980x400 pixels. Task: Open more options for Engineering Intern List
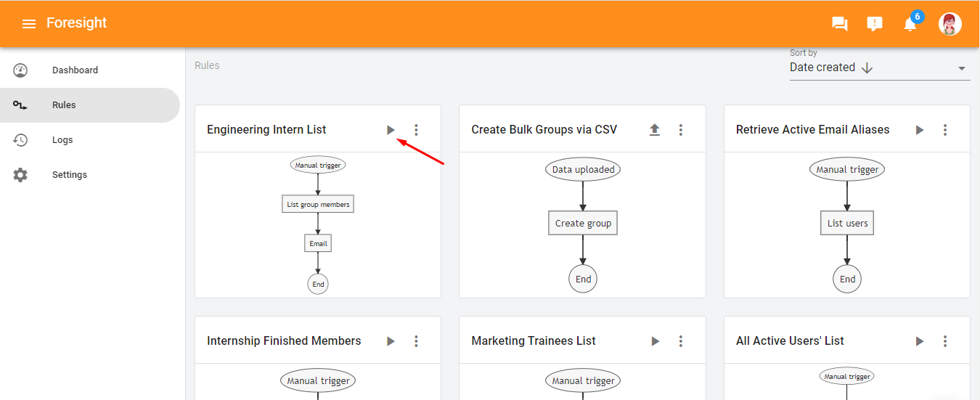coord(416,130)
